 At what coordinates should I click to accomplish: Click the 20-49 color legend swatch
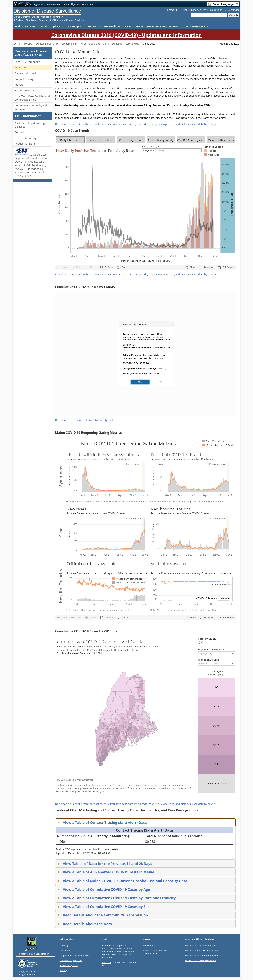pyautogui.click(x=216, y=726)
